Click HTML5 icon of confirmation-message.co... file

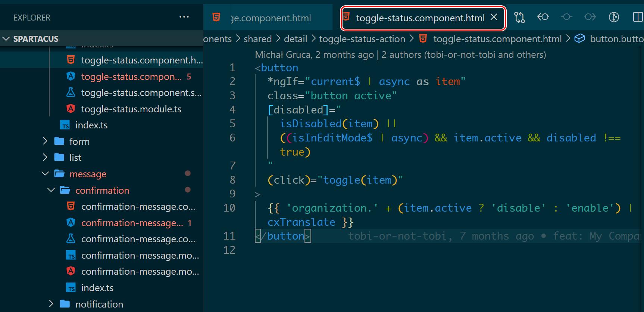coord(71,206)
